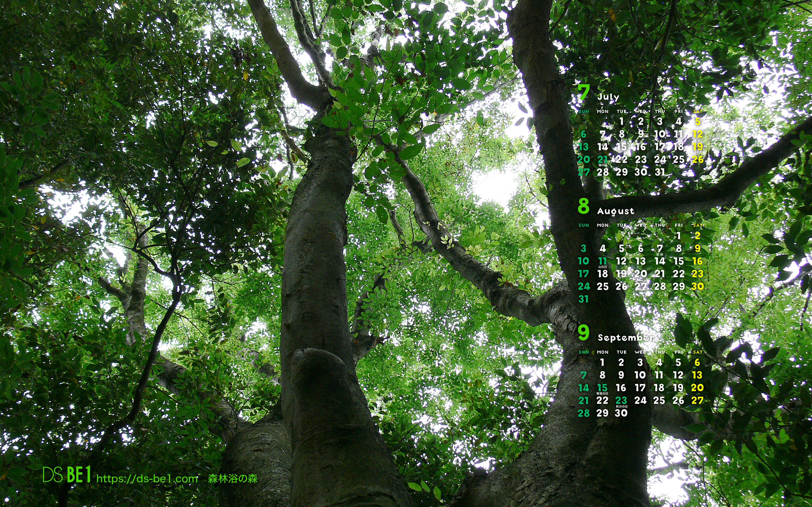Screen dimensions: 812x507
Task: Select yellow Saturday August 2
Action: [x=698, y=236]
